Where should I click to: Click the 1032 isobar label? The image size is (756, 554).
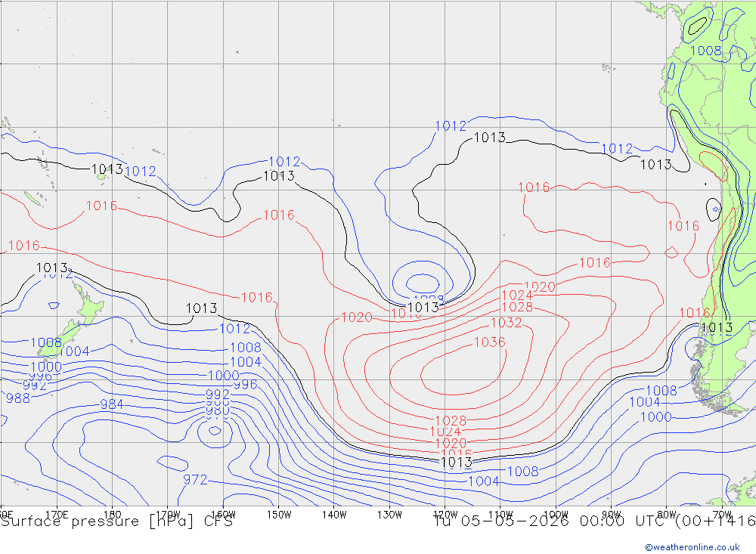pos(506,323)
